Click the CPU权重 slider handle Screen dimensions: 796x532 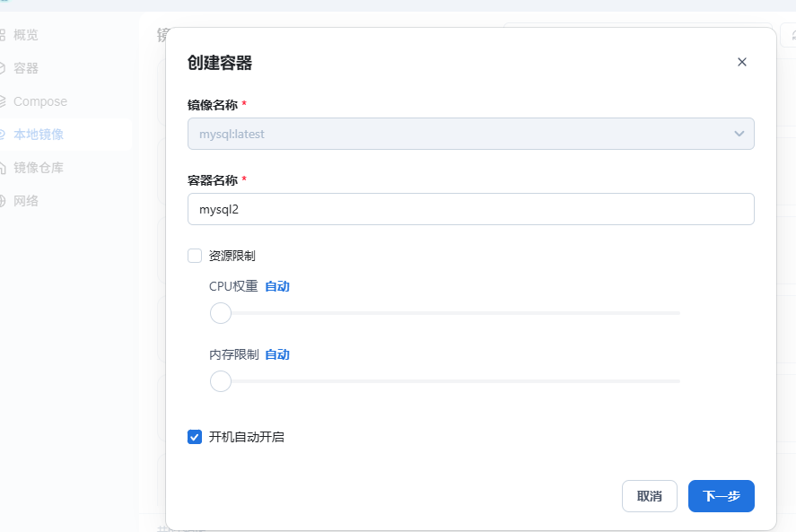point(221,313)
